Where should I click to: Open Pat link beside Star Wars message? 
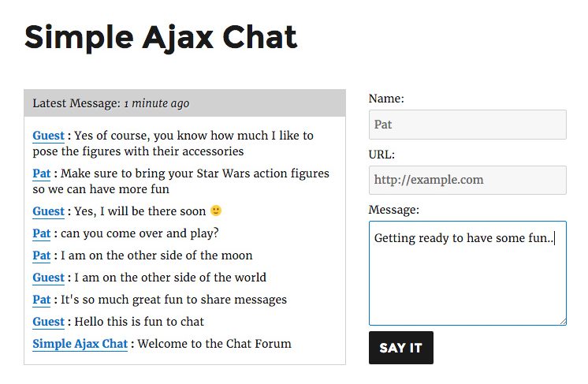point(41,173)
